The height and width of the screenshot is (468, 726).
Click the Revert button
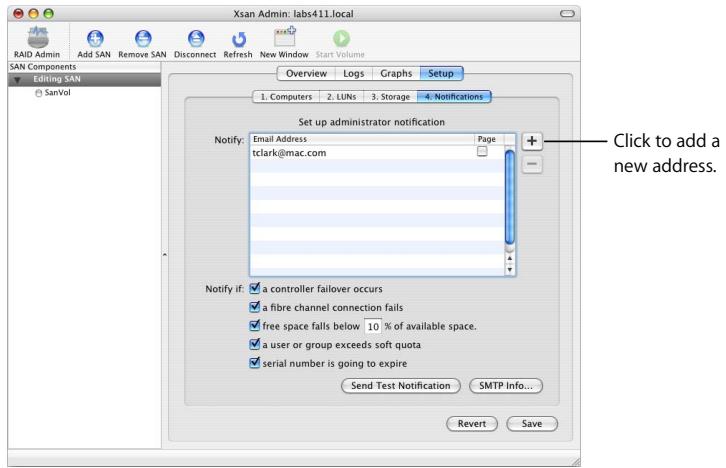pos(472,424)
